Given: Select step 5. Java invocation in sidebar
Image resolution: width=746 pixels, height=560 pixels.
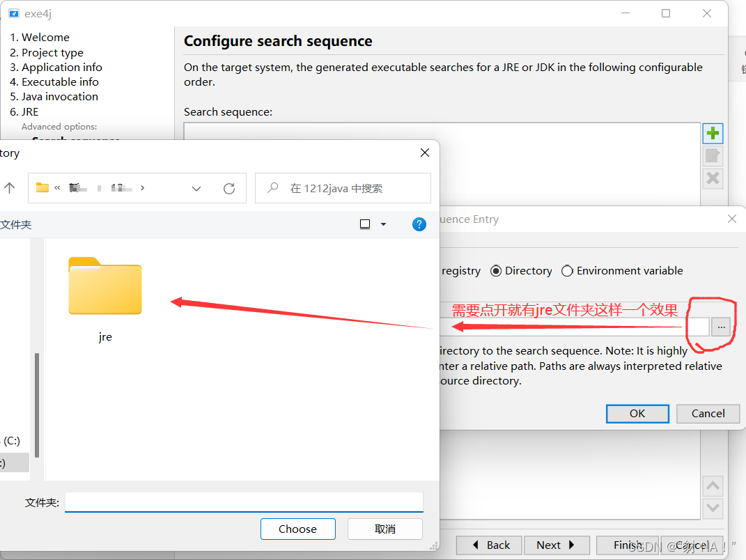Looking at the screenshot, I should click(54, 96).
